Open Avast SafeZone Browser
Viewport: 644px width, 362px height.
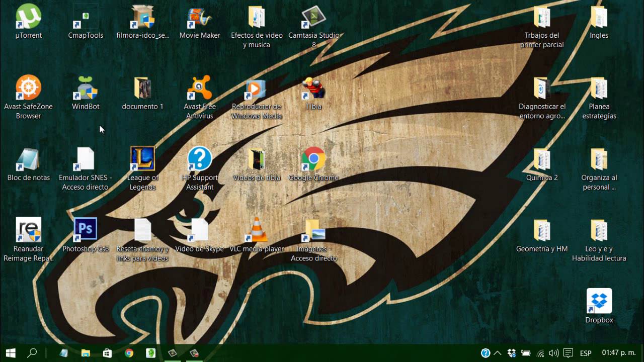coord(28,98)
